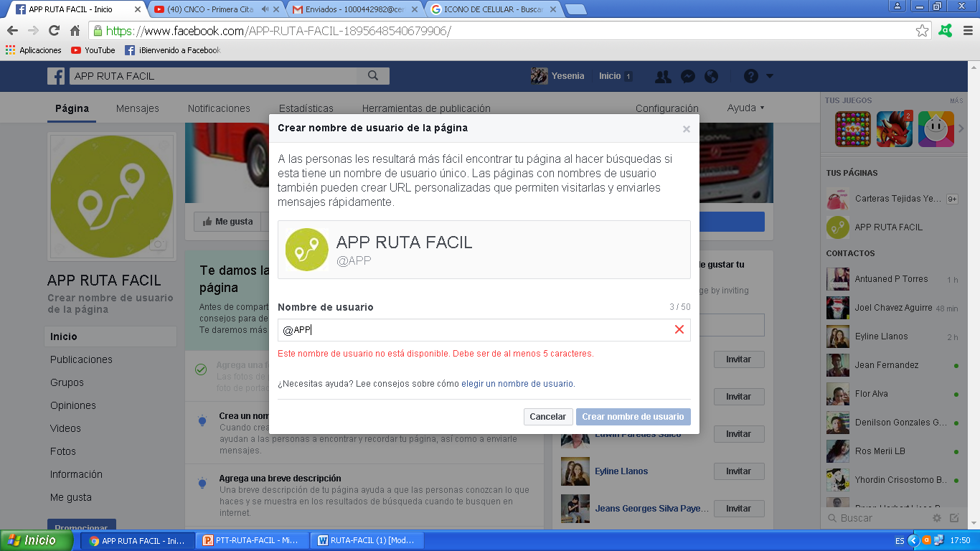Show more games with the right arrow
This screenshot has height=551, width=980.
pyautogui.click(x=961, y=129)
